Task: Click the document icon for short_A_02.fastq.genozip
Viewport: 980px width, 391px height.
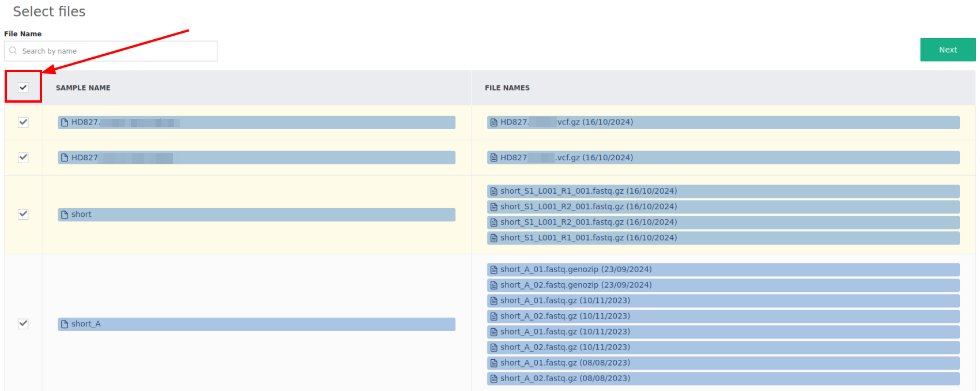Action: (x=493, y=285)
